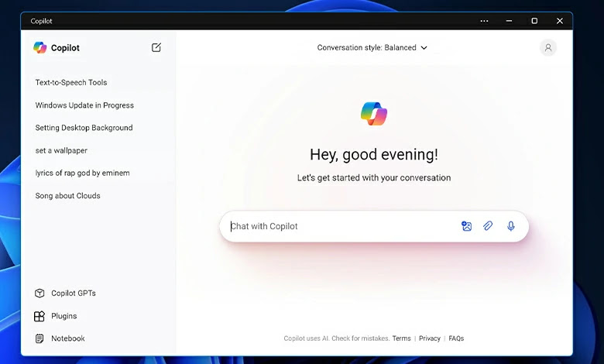
Task: Click Copilot uses AI disclaimer text
Action: tap(337, 338)
